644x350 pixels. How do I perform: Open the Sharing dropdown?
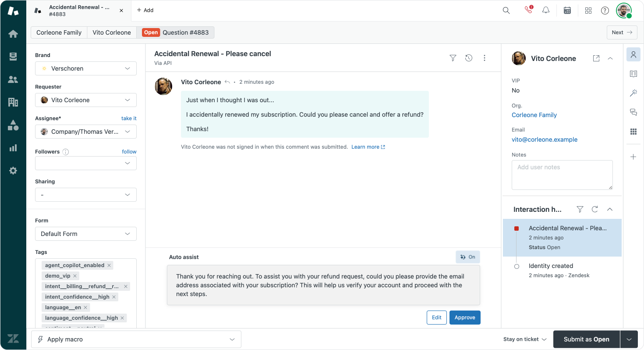(x=86, y=195)
